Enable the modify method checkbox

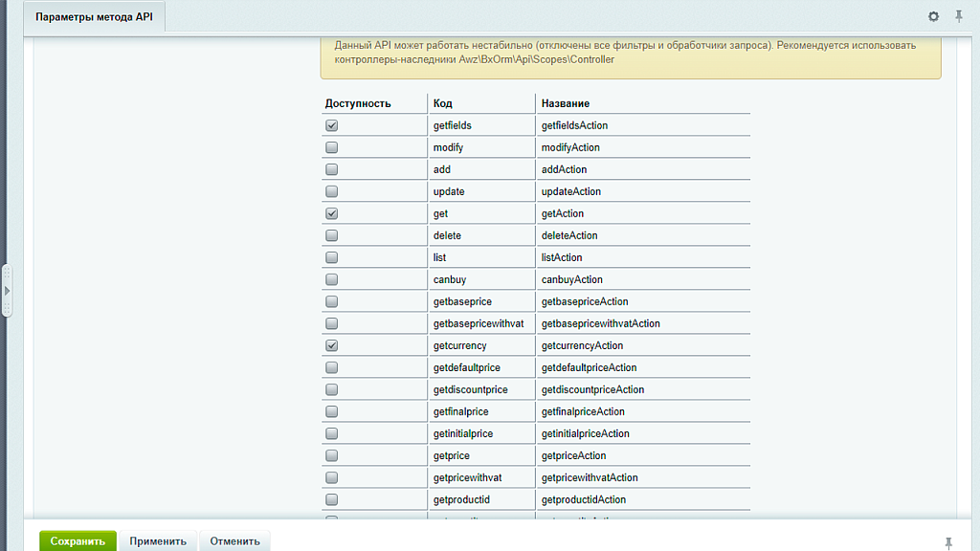[x=332, y=147]
